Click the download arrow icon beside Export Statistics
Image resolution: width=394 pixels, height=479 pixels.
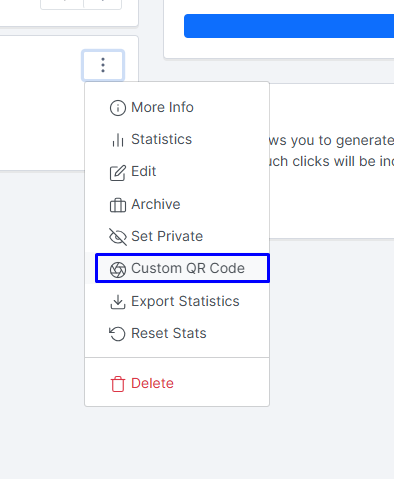pos(118,302)
